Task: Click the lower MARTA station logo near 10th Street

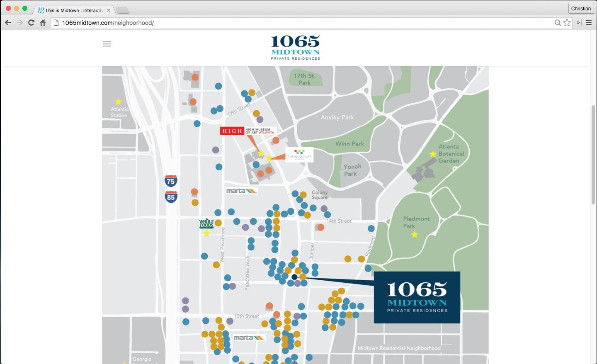Action: point(249,338)
